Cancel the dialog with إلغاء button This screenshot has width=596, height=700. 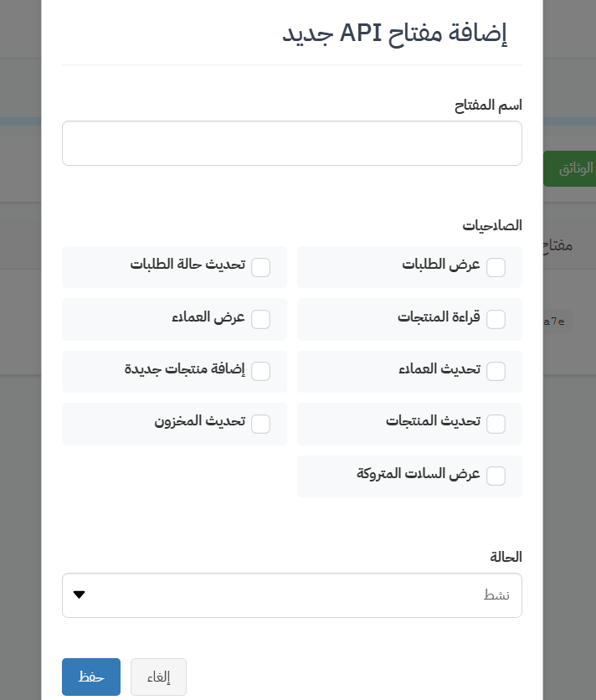158,677
